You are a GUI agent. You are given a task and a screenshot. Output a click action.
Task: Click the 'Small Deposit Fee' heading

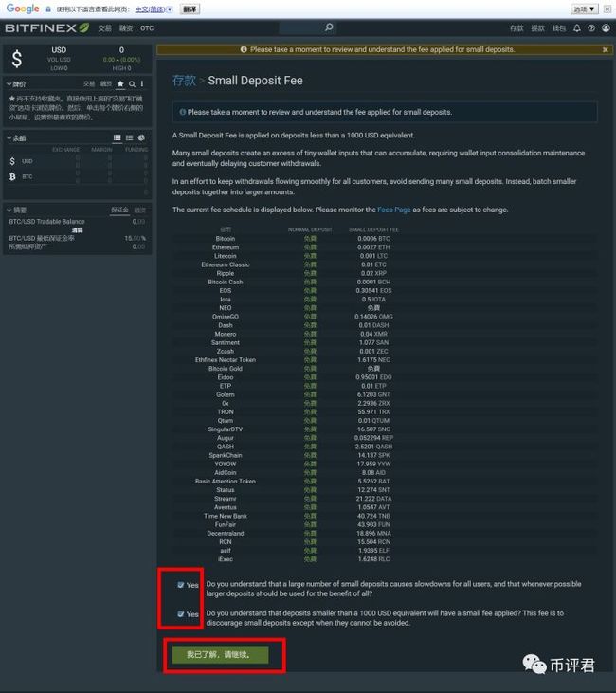click(256, 81)
